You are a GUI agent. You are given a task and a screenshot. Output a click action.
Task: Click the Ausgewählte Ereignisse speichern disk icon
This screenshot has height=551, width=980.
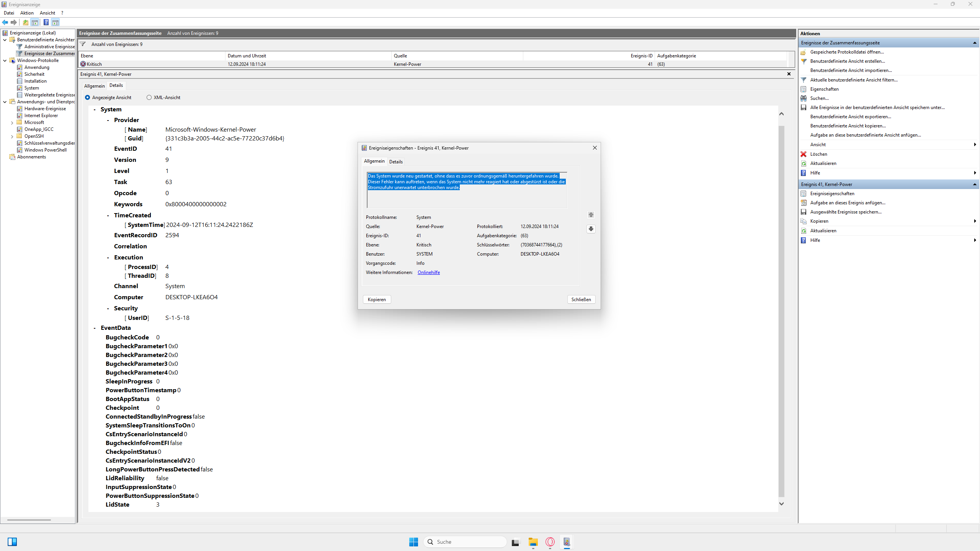coord(804,212)
